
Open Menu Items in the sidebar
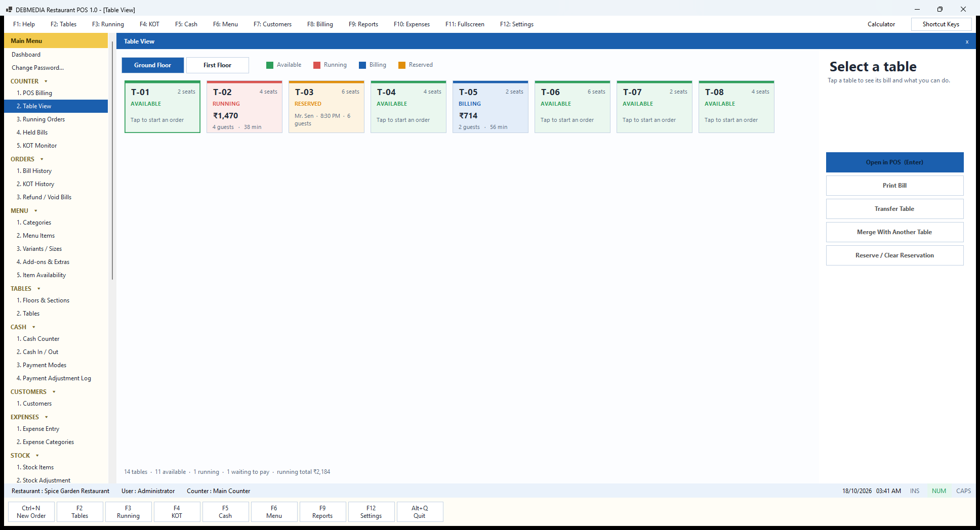[x=56, y=236]
